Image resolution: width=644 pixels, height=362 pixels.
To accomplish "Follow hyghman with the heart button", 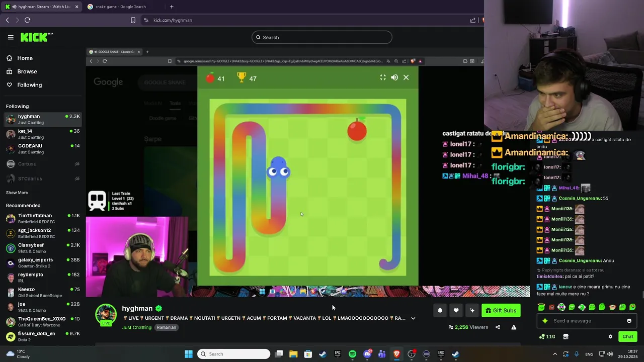I will [456, 311].
